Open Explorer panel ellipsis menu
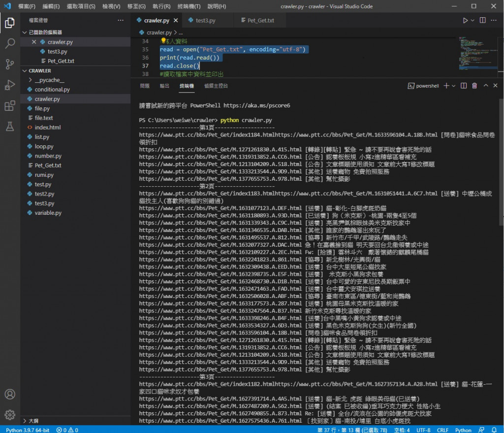Viewport: 504px width, 433px height. (121, 20)
